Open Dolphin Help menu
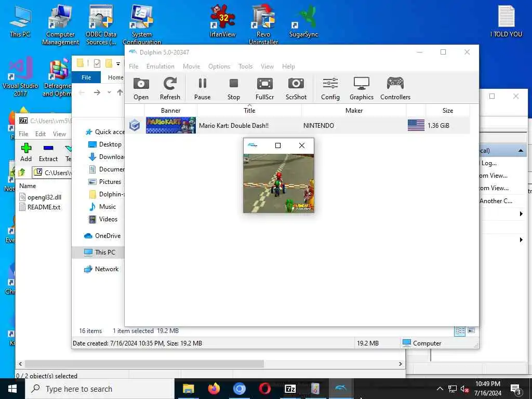 coord(288,66)
